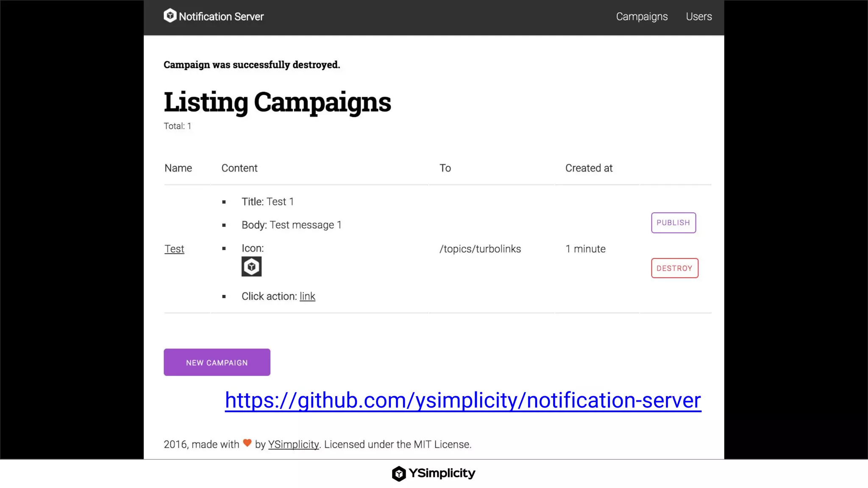The image size is (868, 488).
Task: Click the Listing Campaigns heading
Action: point(278,102)
